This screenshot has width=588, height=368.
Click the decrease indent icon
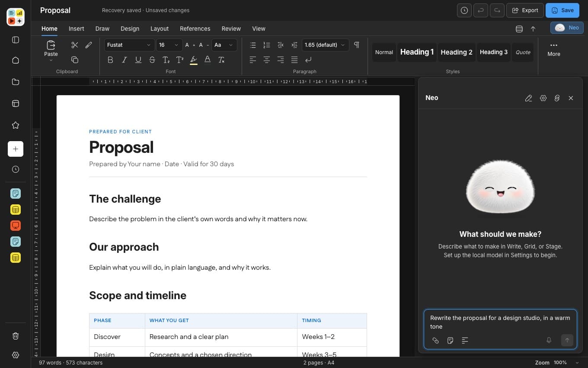coord(281,45)
